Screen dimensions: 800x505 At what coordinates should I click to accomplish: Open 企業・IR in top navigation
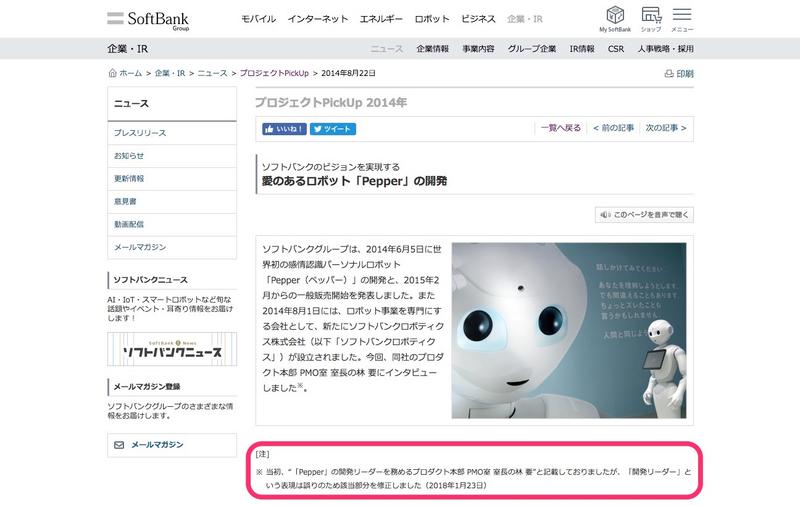point(524,19)
